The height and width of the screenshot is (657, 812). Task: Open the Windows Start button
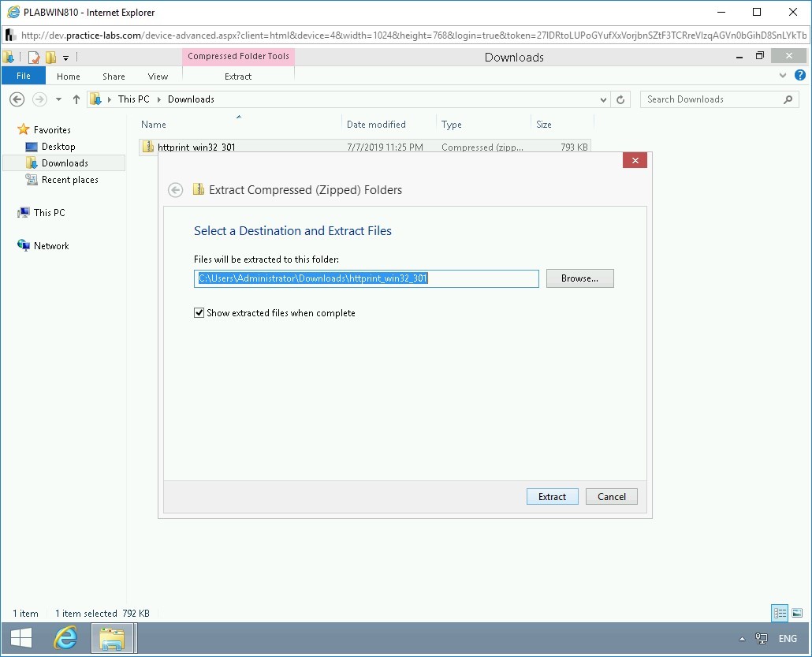click(21, 638)
